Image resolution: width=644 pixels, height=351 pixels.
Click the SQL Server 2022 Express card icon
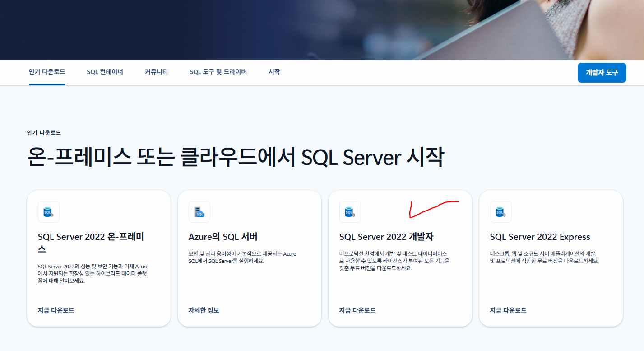pos(501,212)
